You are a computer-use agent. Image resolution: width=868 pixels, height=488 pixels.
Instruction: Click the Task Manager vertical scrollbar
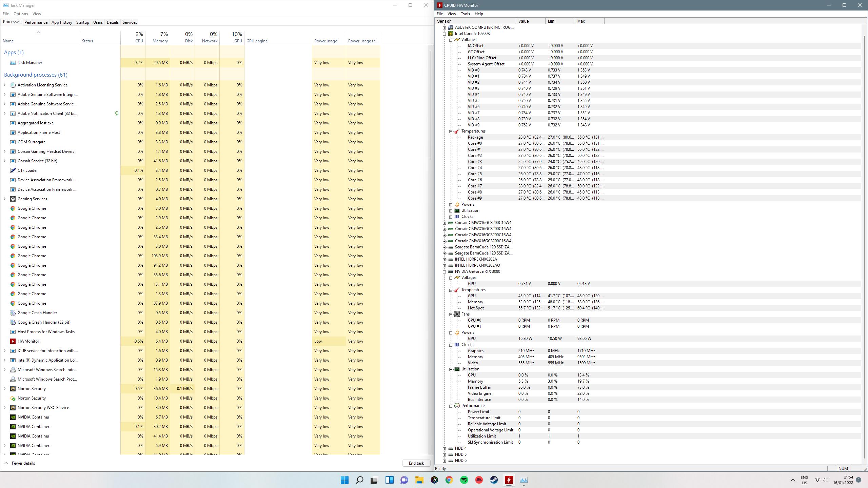(x=431, y=105)
